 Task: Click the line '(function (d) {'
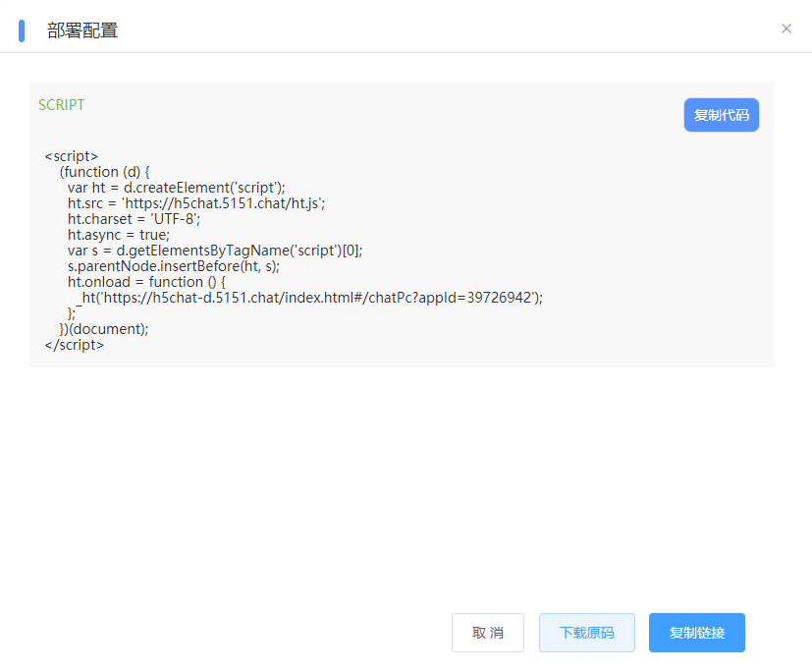[105, 172]
